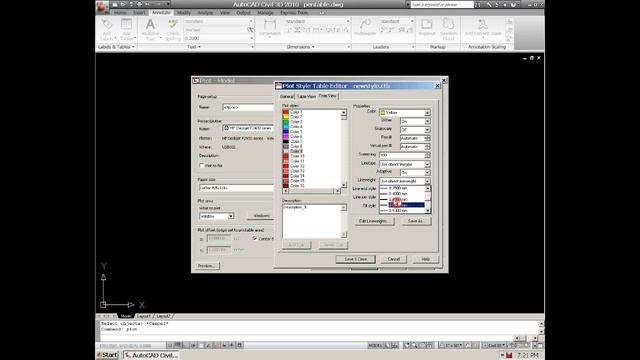Click the red system tray icon
Screen dimensions: 640x360
click(x=509, y=355)
